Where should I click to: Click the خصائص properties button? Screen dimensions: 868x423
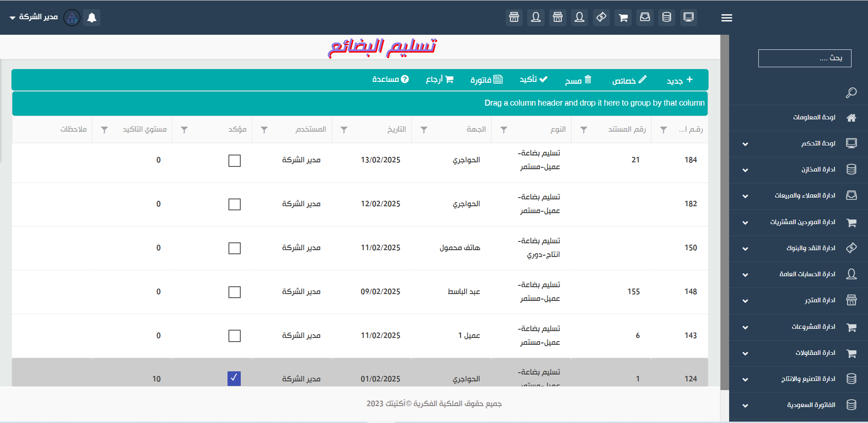(x=629, y=80)
